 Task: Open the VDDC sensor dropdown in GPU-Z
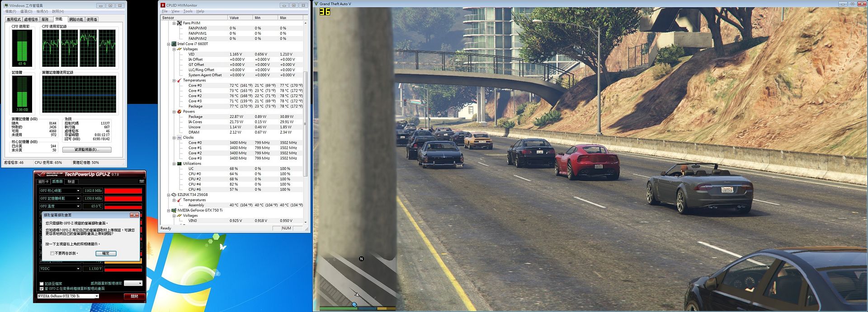tap(78, 269)
